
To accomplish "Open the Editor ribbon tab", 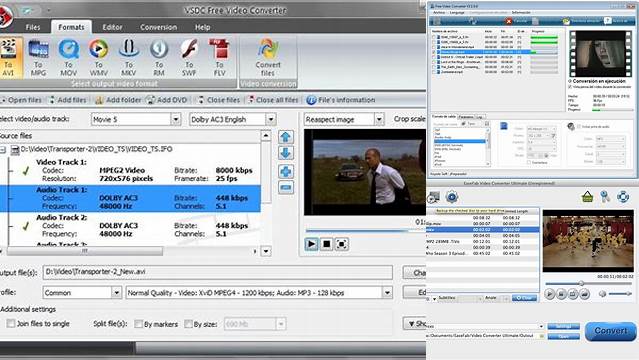I will click(112, 27).
